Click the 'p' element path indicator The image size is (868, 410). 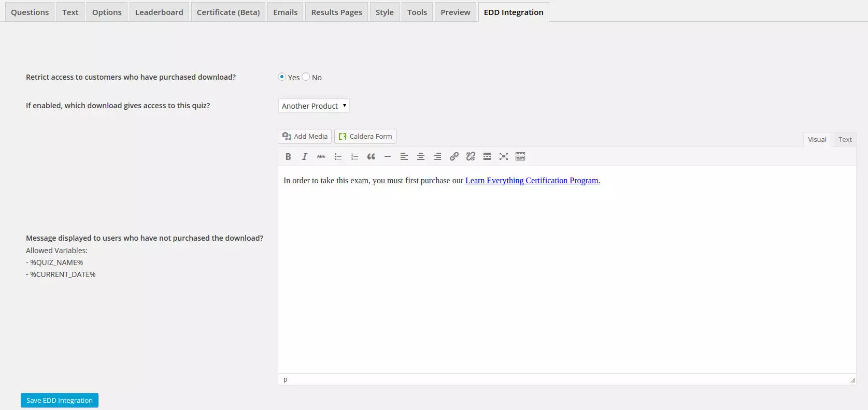pyautogui.click(x=286, y=379)
